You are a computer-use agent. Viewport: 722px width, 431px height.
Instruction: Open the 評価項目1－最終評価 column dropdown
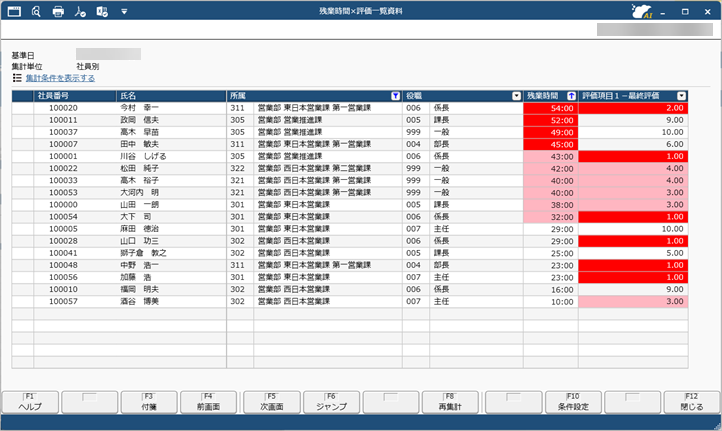coord(681,96)
